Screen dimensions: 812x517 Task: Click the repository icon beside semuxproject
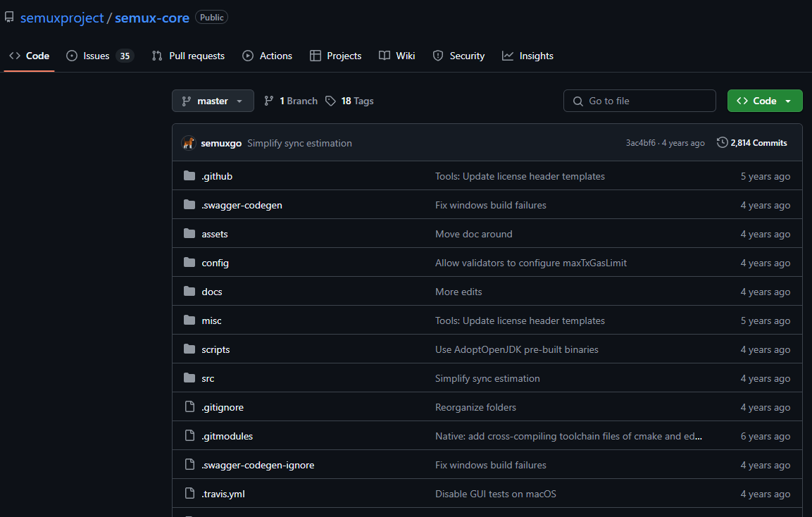point(9,18)
